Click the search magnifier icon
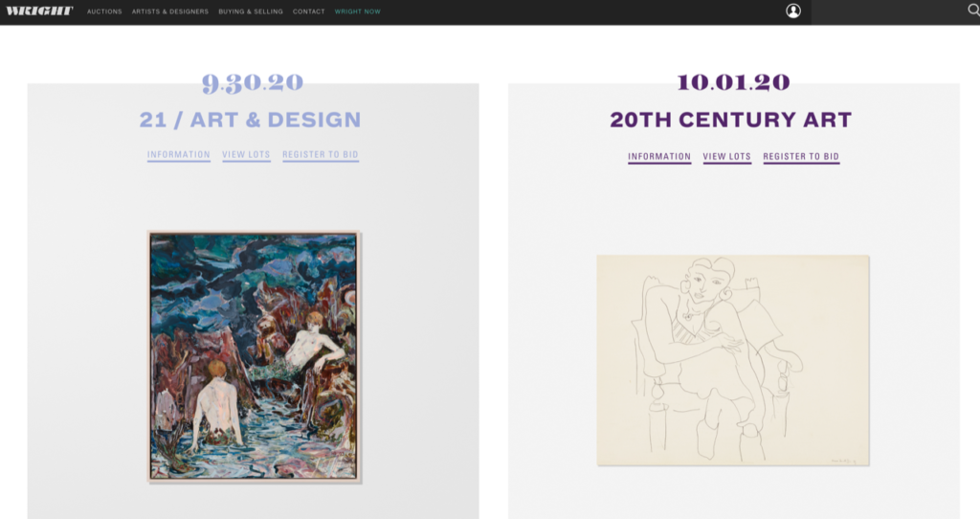This screenshot has height=519, width=980. click(x=973, y=11)
